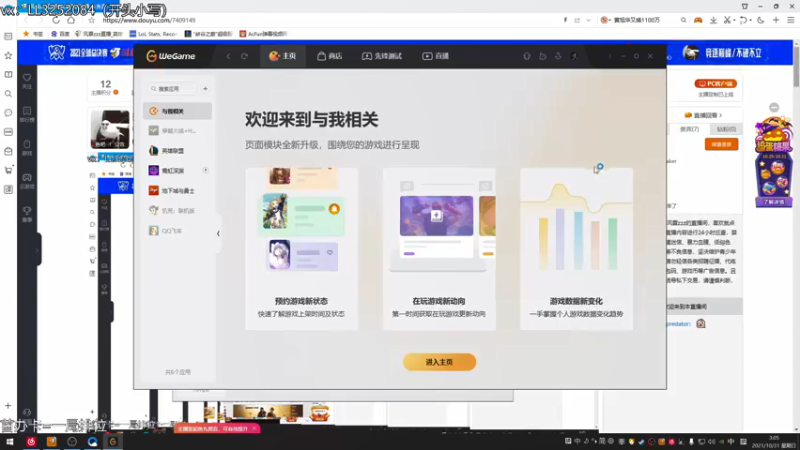Open browser scissors screenshot tool

tap(727, 20)
